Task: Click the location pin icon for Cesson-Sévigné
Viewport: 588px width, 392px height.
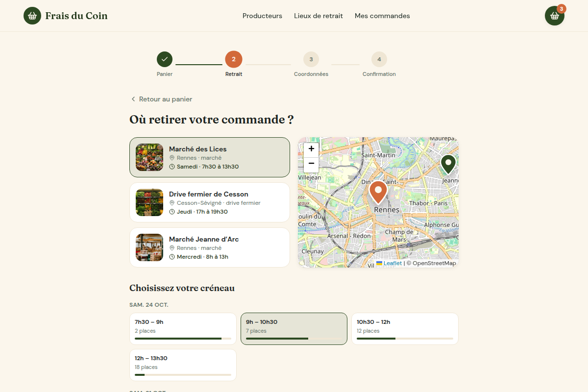Action: 172,203
